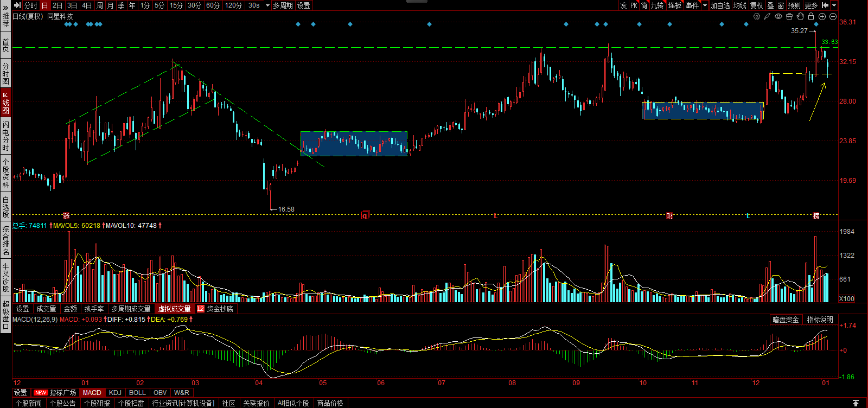Screen dimensions: 868x408
Task: Switch indicator to KDJ
Action: (x=115, y=392)
